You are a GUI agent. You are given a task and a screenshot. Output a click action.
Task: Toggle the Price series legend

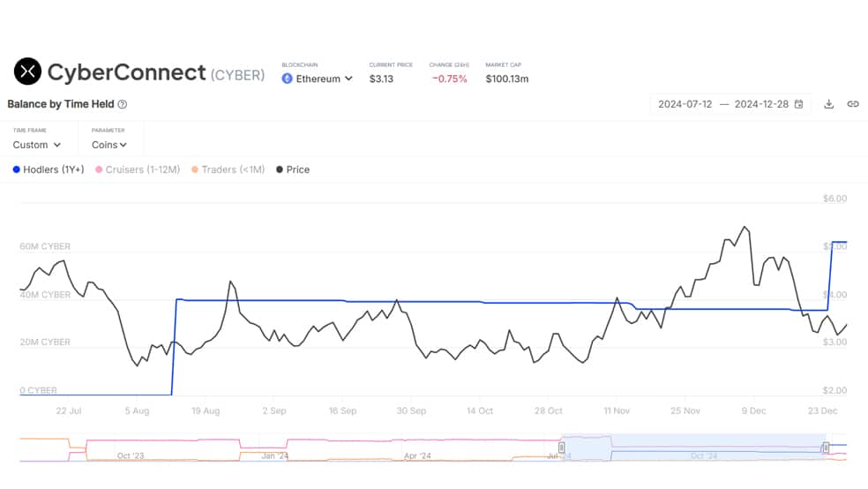pos(293,169)
